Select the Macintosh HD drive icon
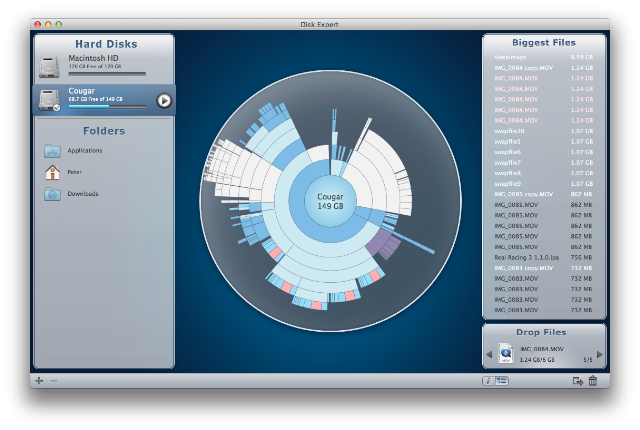This screenshot has height=430, width=640. coord(49,67)
